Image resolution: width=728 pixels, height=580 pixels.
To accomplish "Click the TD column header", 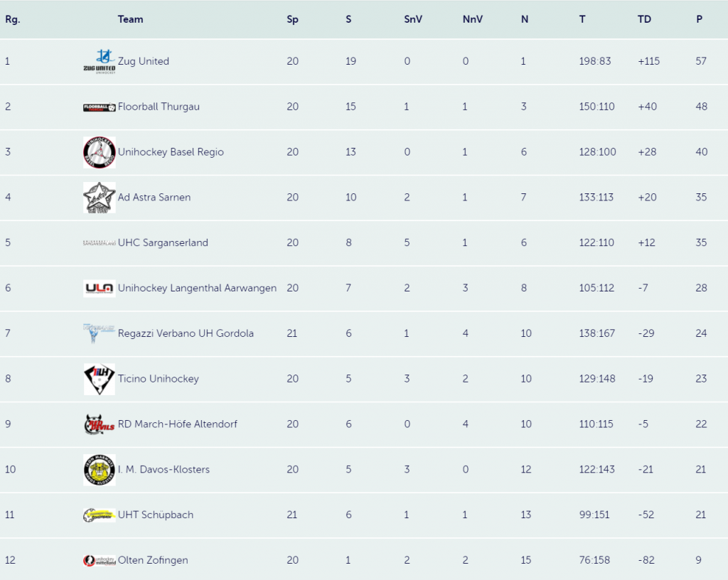I will pos(644,19).
